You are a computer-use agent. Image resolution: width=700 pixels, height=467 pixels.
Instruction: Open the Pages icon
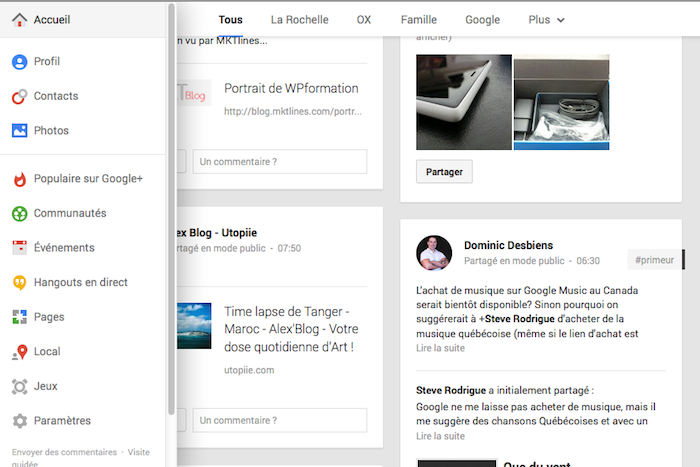click(19, 317)
